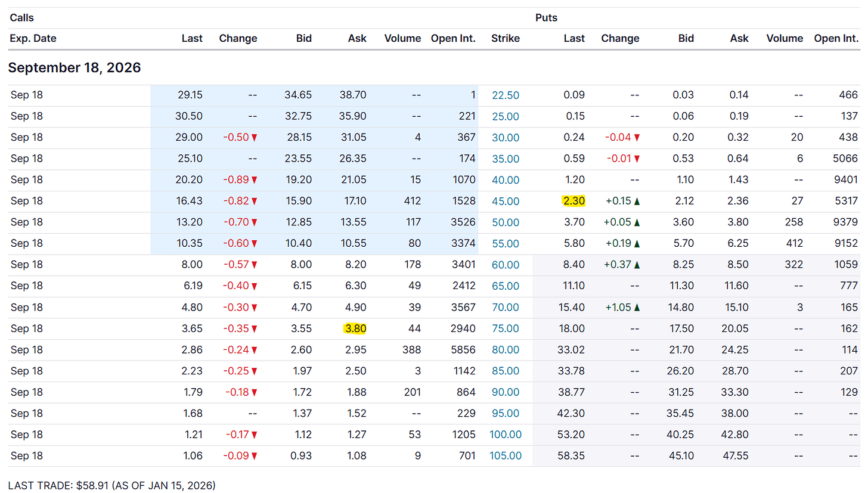Click put change -0.04 value
This screenshot has width=868, height=493.
coord(622,138)
